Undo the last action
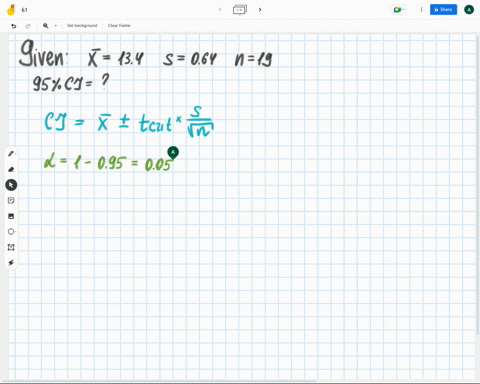This screenshot has height=384, width=480. pos(14,26)
